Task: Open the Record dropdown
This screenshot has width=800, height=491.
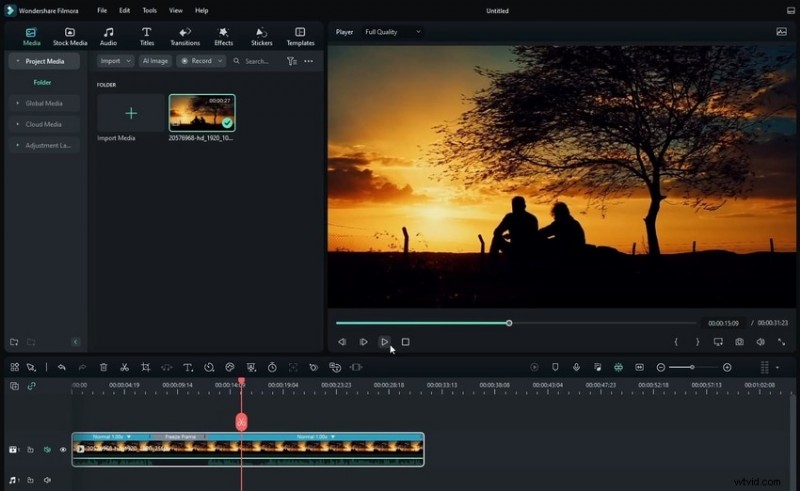Action: [x=201, y=61]
